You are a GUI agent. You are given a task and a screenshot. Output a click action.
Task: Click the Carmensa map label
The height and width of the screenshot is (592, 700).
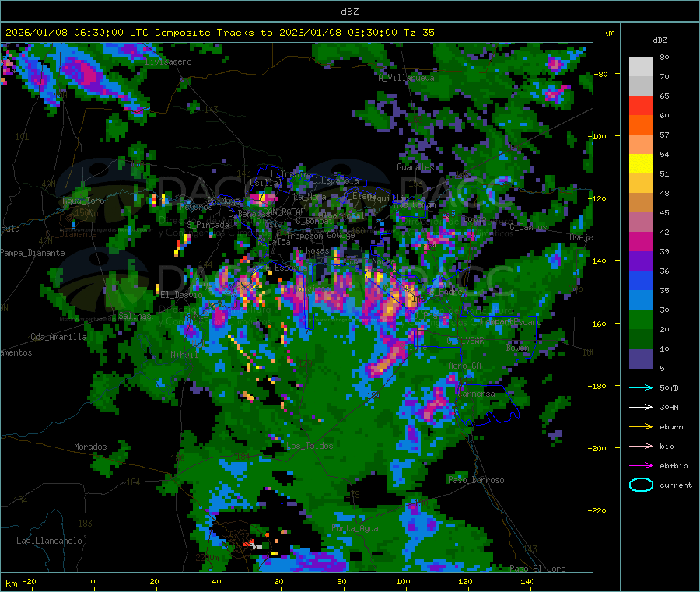click(476, 394)
